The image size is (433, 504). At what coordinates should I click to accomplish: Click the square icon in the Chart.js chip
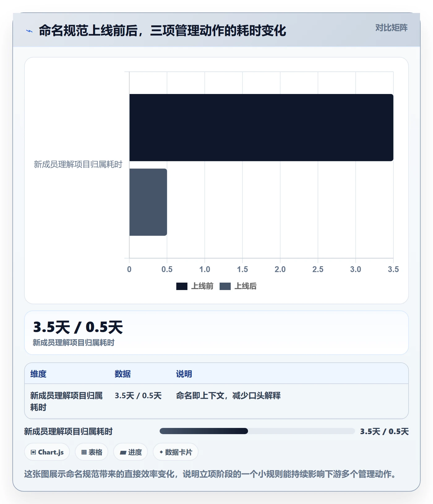coord(33,452)
